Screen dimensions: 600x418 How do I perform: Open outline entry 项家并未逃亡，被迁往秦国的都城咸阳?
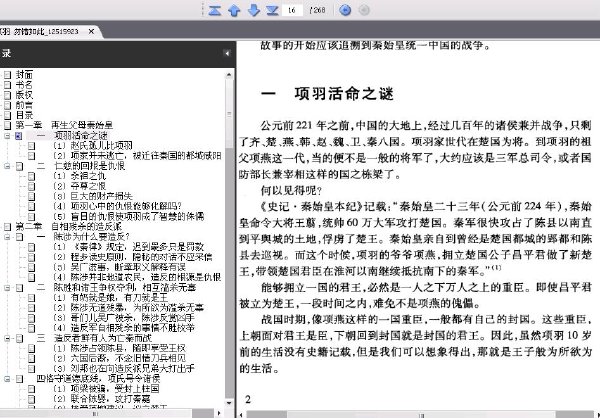tap(137, 156)
